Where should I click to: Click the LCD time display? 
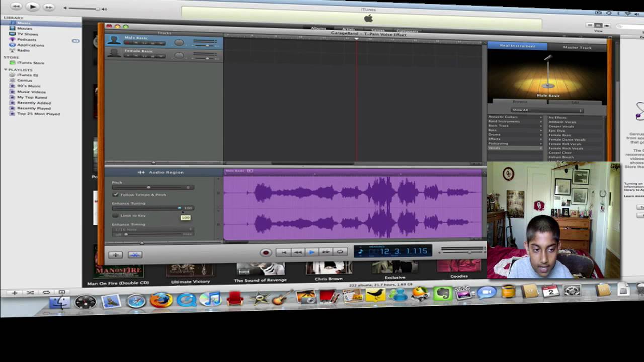pos(392,251)
